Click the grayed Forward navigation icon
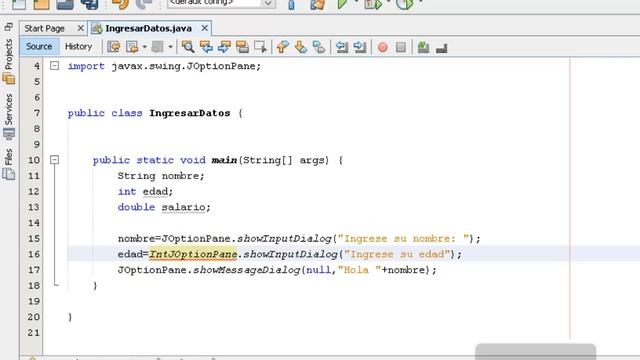This screenshot has width=640, height=360. coord(158,47)
